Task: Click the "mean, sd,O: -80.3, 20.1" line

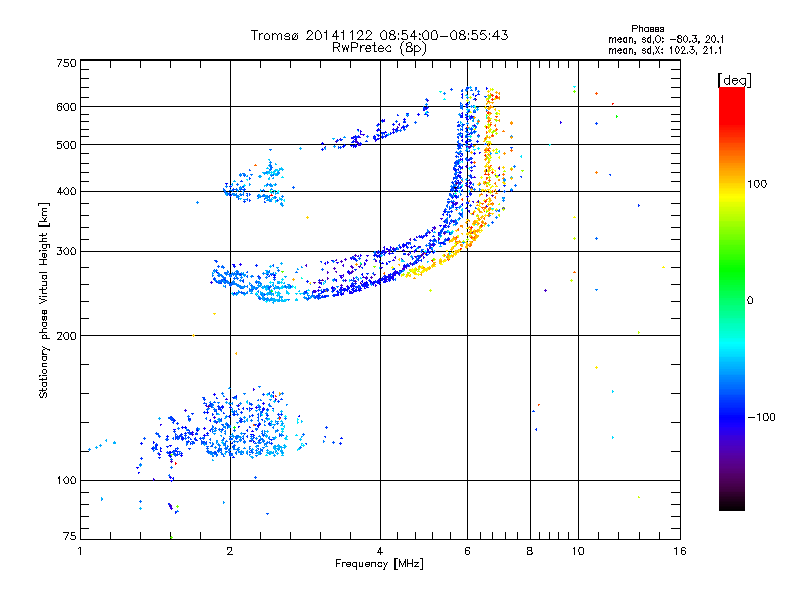Action: (666, 39)
